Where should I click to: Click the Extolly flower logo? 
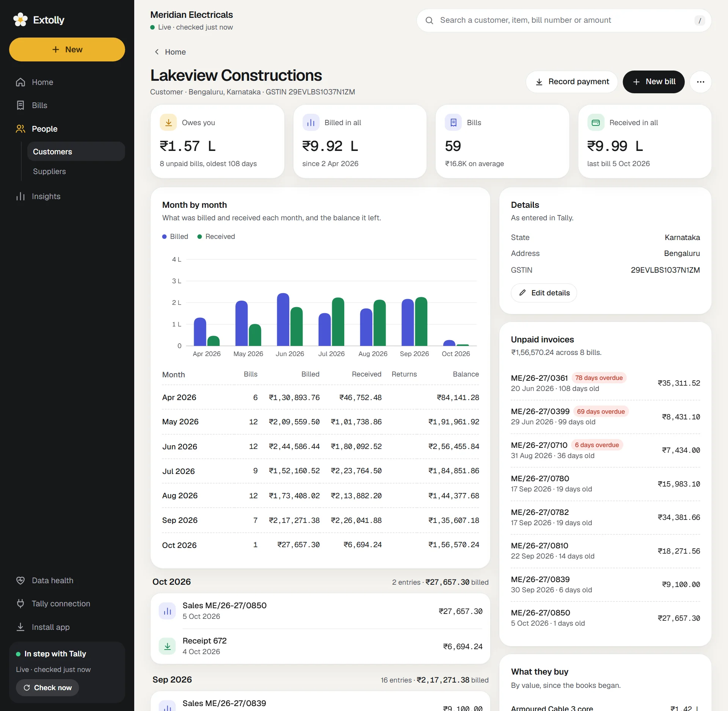pos(20,20)
